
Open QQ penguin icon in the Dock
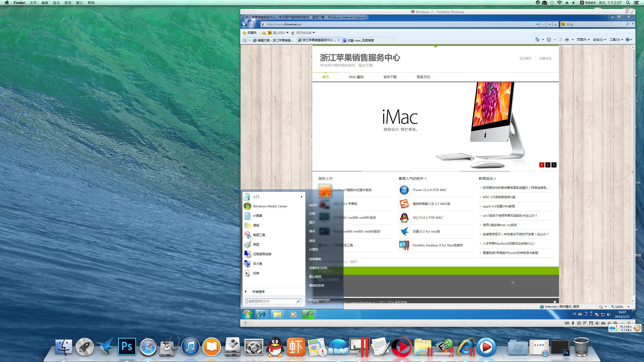(275, 347)
